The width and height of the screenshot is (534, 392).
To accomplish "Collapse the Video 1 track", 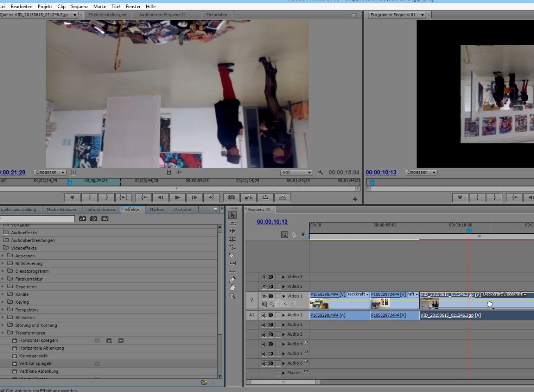I will pos(283,296).
